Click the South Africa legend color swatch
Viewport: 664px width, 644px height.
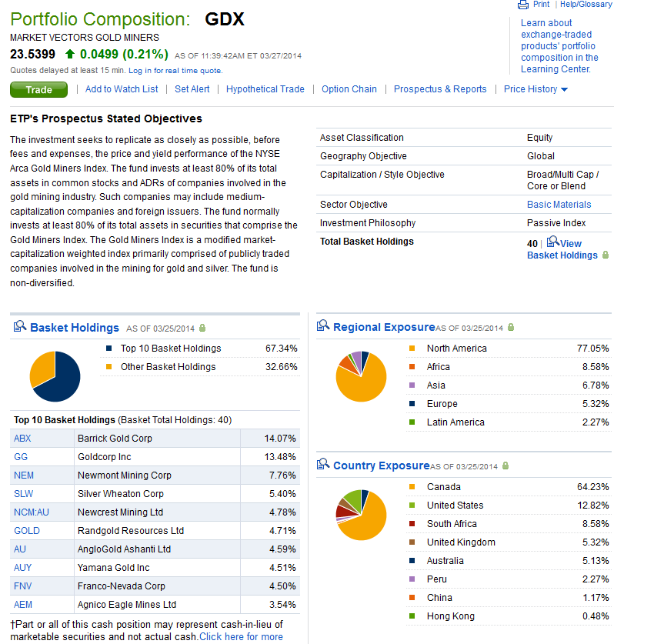[412, 523]
